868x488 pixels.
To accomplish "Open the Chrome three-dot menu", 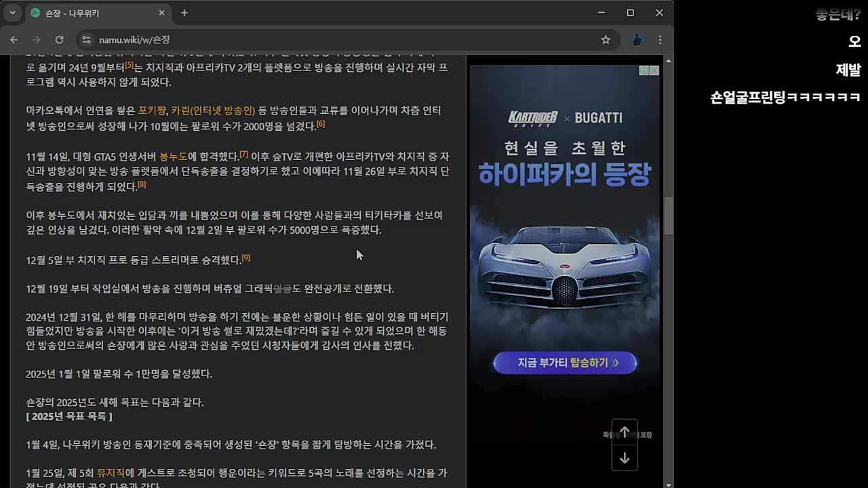I will [660, 40].
